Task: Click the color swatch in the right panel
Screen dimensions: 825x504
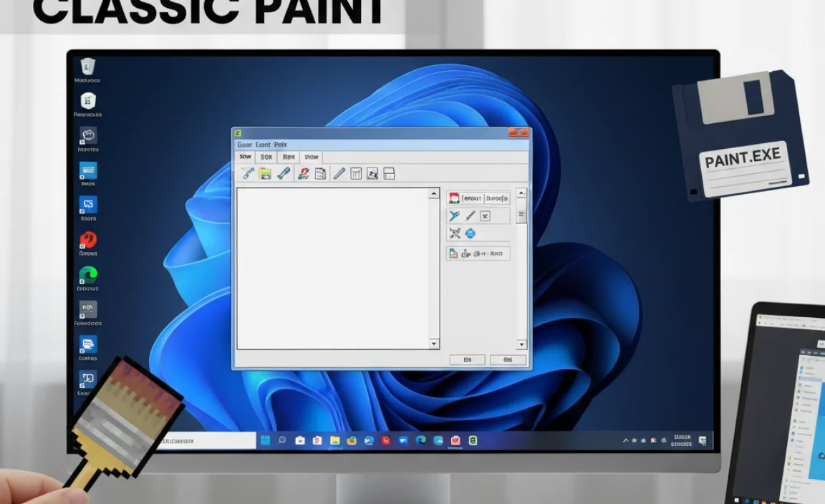Action: tap(453, 198)
